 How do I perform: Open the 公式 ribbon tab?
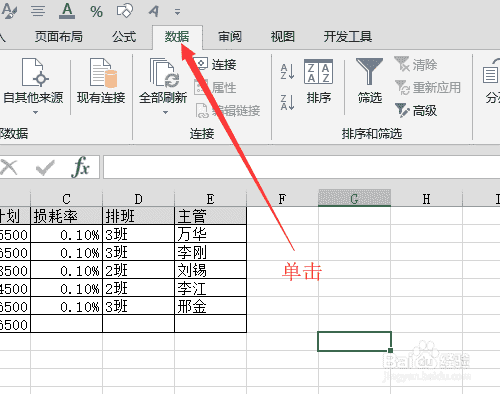pos(124,37)
